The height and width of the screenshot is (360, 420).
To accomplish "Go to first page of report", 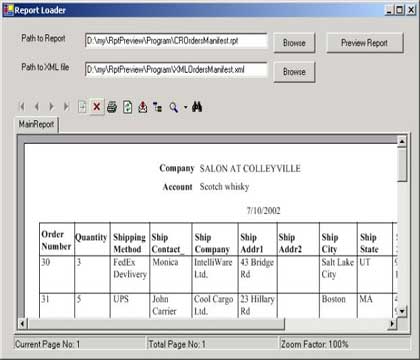I will coord(22,107).
